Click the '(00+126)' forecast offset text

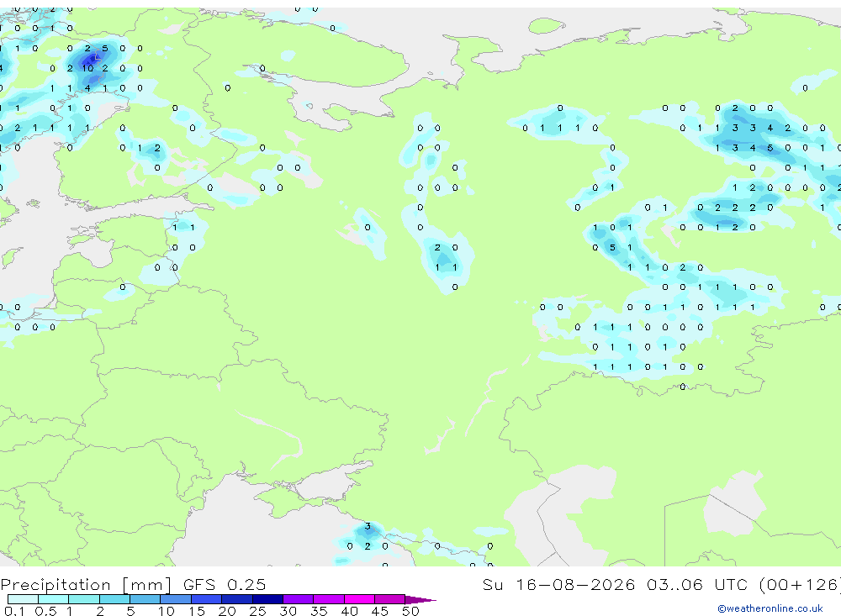point(800,584)
